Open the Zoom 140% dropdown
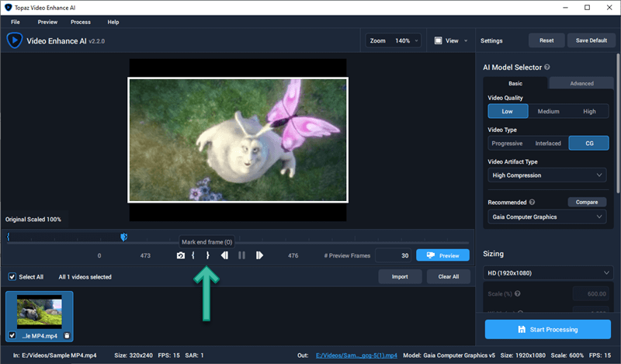The height and width of the screenshot is (364, 621). pyautogui.click(x=393, y=40)
